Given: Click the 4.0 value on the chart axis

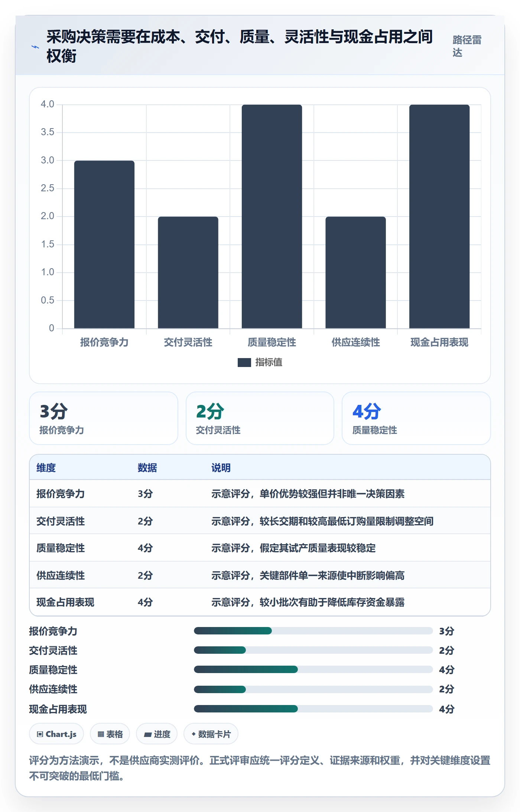Looking at the screenshot, I should click(48, 104).
